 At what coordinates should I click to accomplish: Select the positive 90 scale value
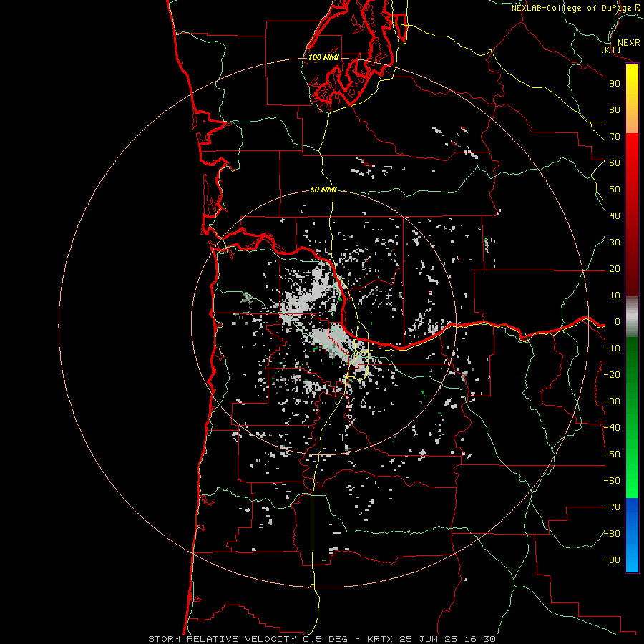coord(615,84)
